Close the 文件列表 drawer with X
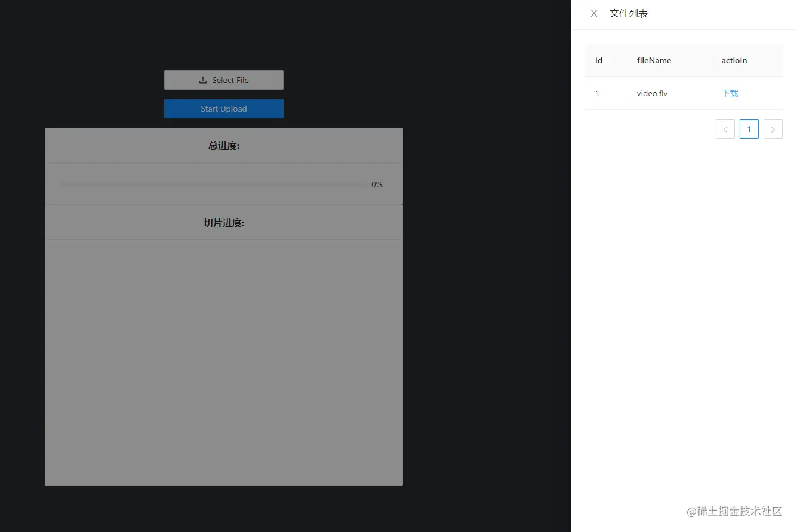The height and width of the screenshot is (532, 797). pyautogui.click(x=594, y=13)
